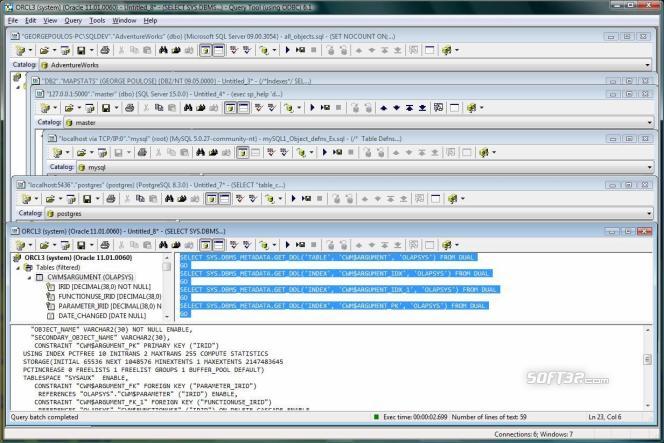664x443 pixels.
Task: Click the results pane vertical scrollbar thumb
Action: 647,360
